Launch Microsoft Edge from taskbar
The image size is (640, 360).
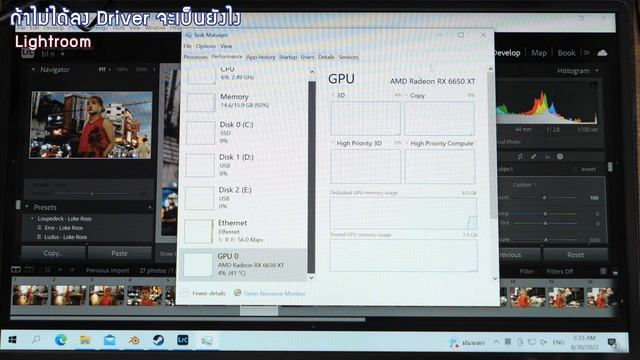click(x=61, y=340)
